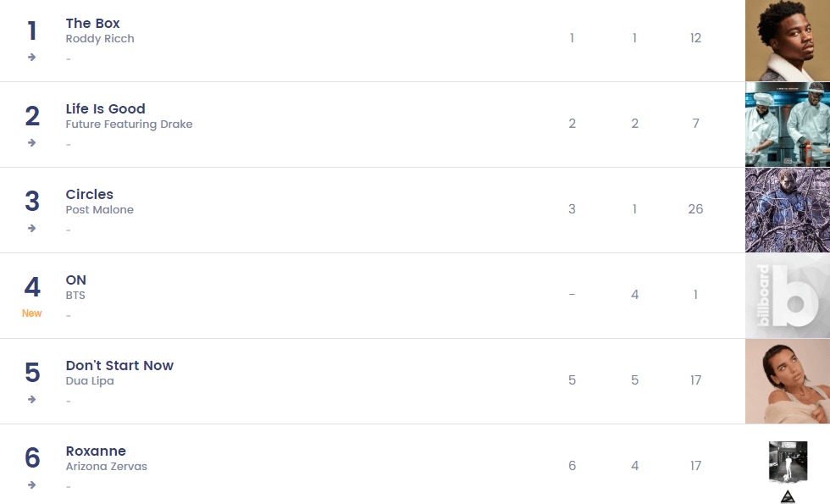Open the BTS artist link

coord(75,296)
